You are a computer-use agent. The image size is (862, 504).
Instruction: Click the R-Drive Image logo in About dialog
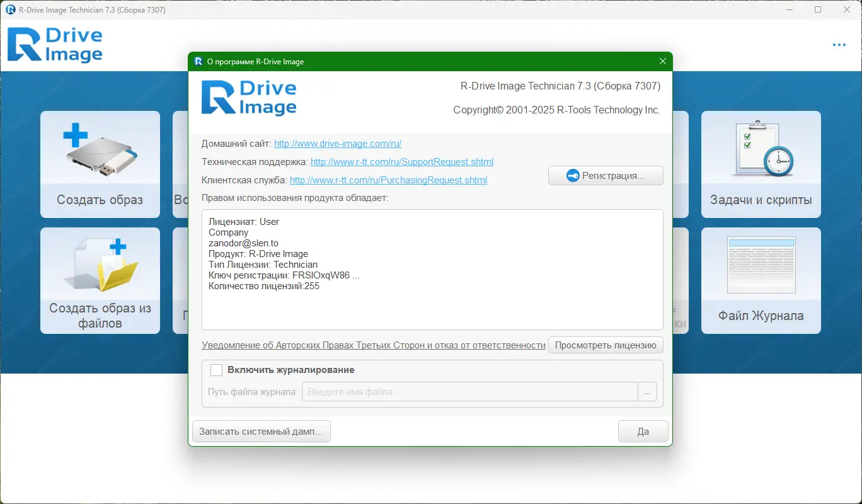point(249,98)
